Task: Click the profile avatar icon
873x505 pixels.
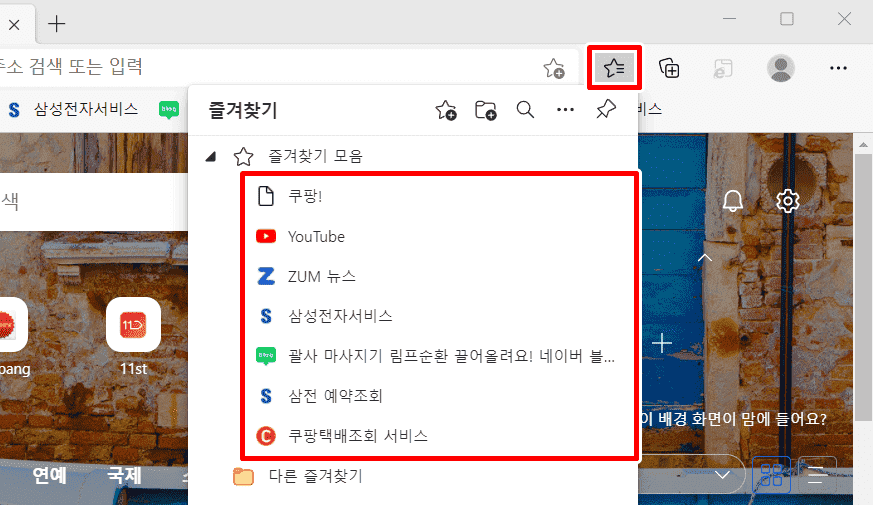Action: click(781, 68)
